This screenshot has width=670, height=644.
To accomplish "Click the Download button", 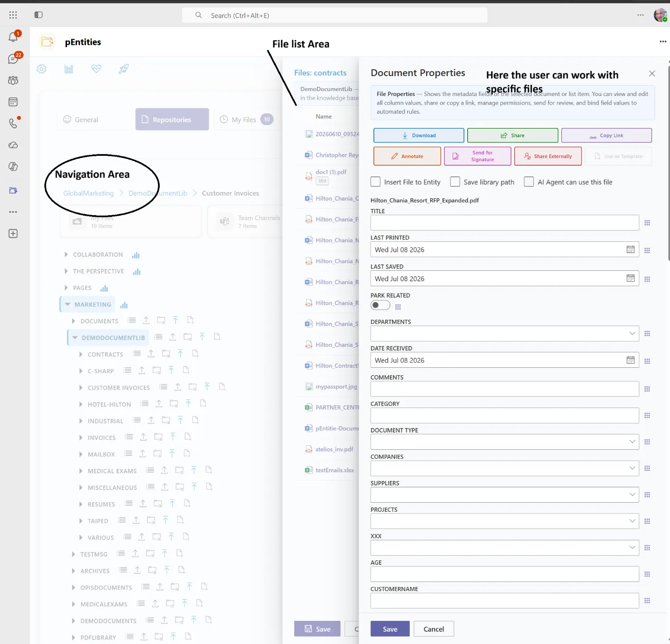I will [x=419, y=135].
